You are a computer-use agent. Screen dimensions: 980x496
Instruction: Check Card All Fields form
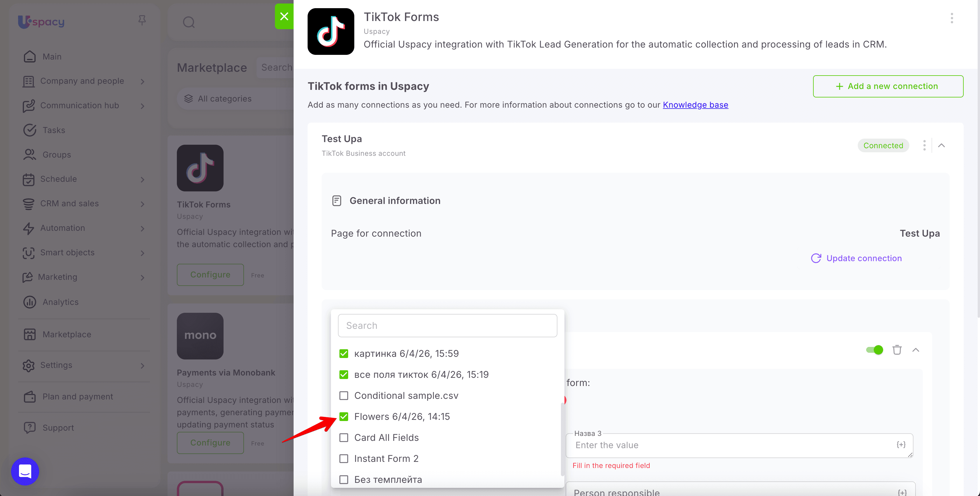pos(343,437)
